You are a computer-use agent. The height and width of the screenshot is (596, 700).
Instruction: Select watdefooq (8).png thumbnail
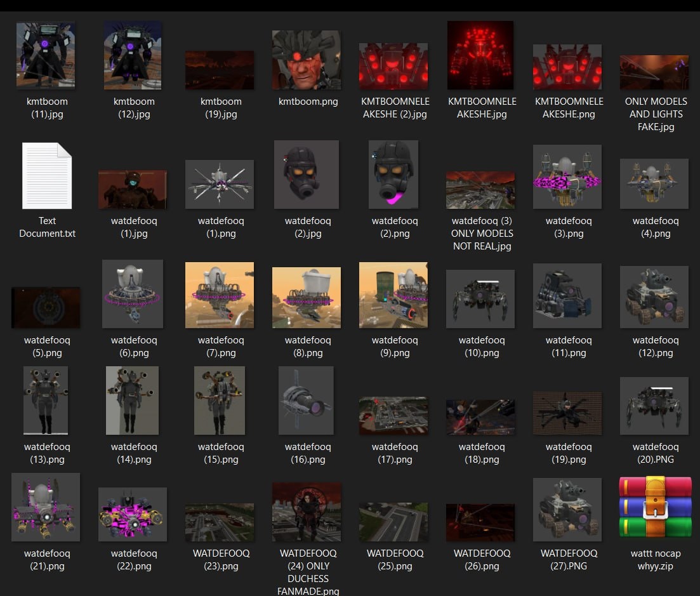[x=307, y=298]
